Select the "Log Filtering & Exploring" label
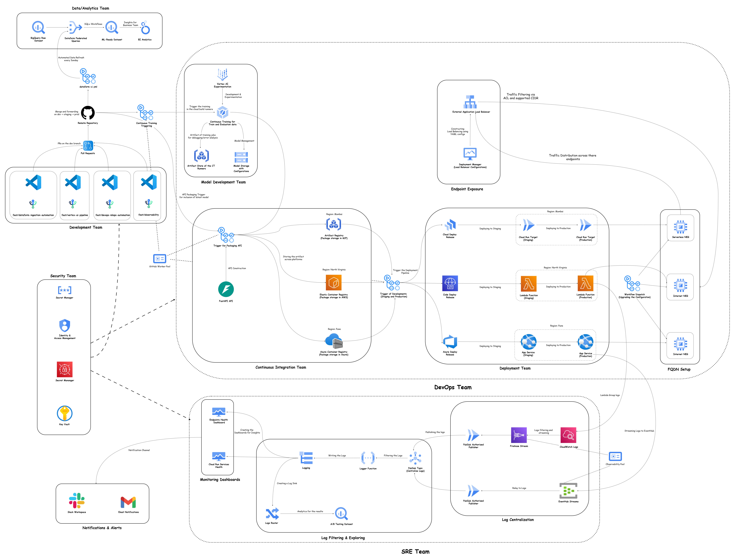 [343, 538]
